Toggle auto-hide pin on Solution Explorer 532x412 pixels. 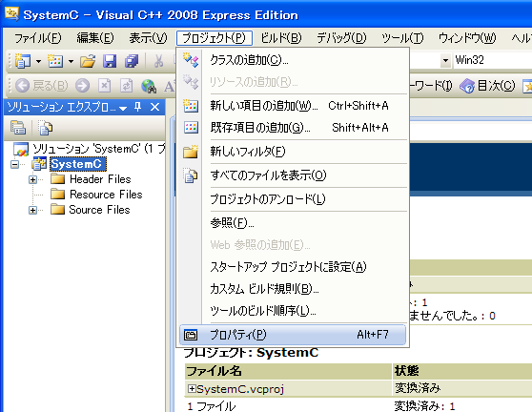click(137, 107)
